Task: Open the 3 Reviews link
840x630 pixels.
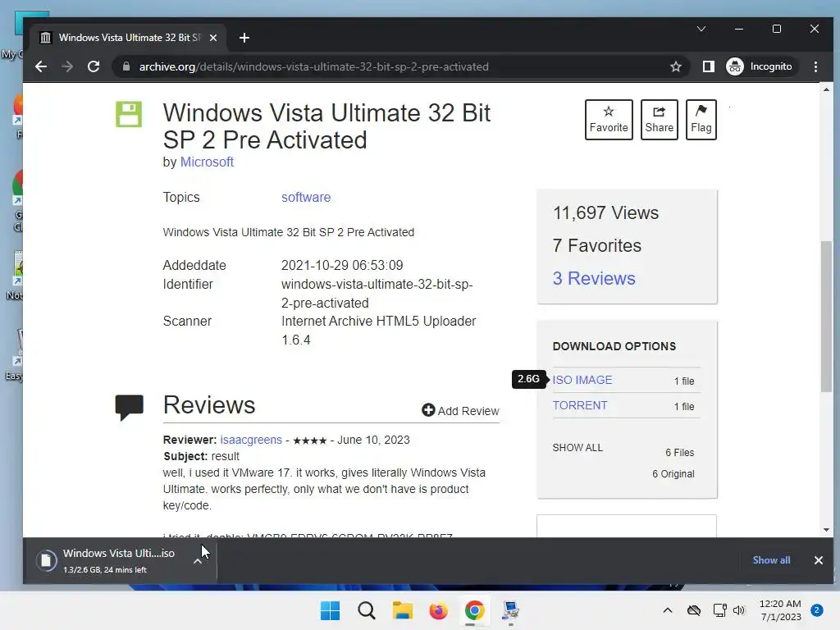Action: [x=594, y=278]
